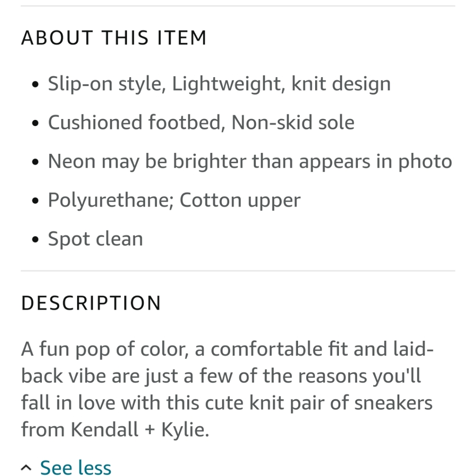The image size is (476, 476).
Task: Click the word Lightweight in first bullet
Action: coord(214,83)
